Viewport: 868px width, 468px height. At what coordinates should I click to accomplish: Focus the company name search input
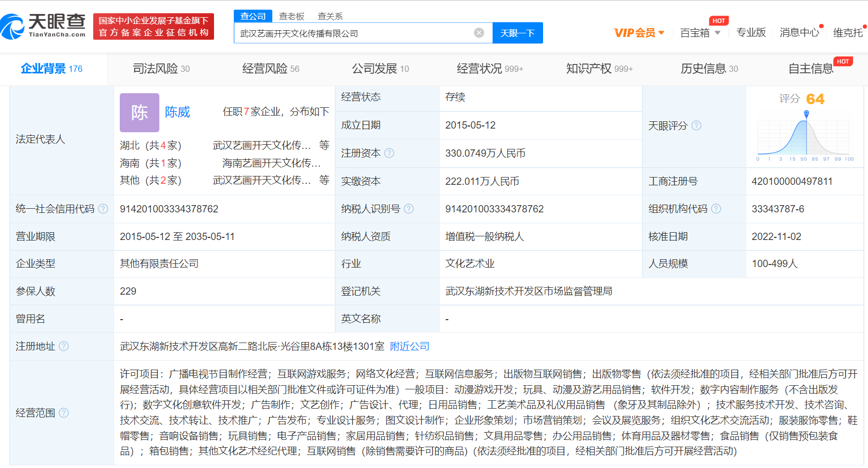pyautogui.click(x=354, y=33)
